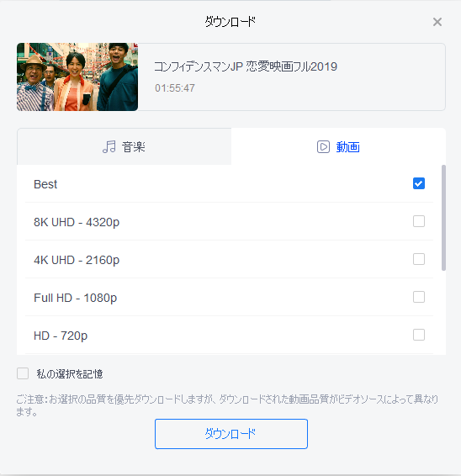This screenshot has width=461, height=476.
Task: Select the HD - 720p label
Action: click(x=61, y=336)
